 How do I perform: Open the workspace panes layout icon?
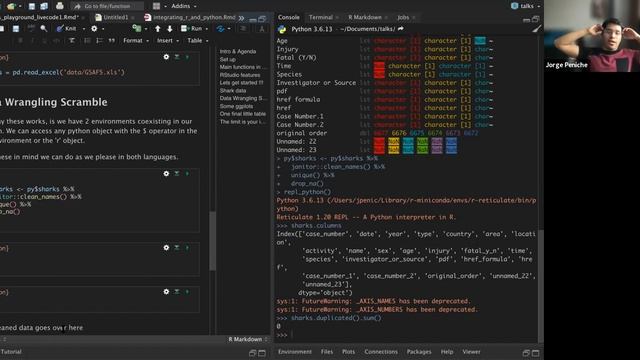[156, 6]
